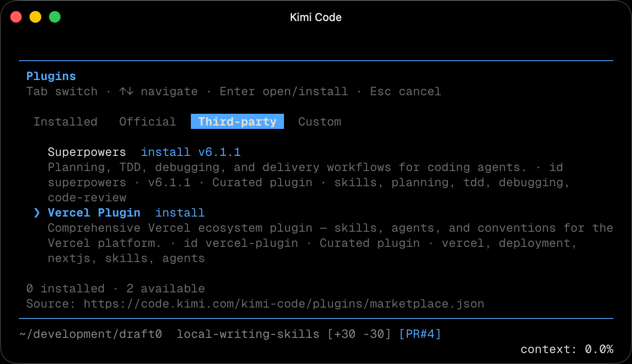
Task: Minimize the window with the yellow button
Action: coord(35,17)
